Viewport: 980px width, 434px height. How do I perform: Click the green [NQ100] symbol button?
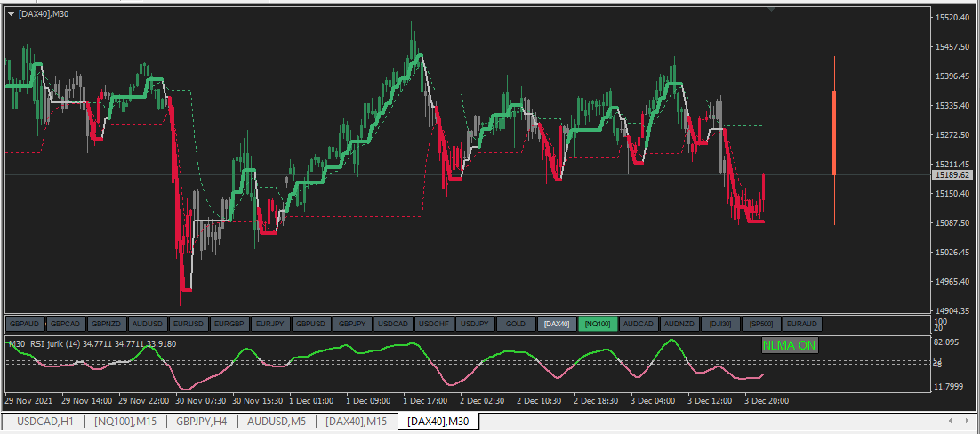[x=598, y=324]
